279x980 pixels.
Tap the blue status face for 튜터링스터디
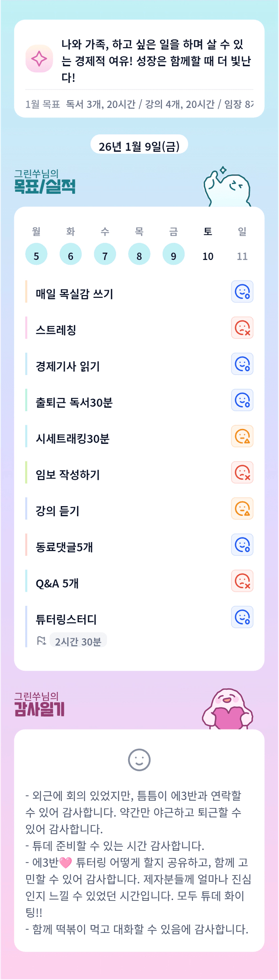tap(242, 617)
